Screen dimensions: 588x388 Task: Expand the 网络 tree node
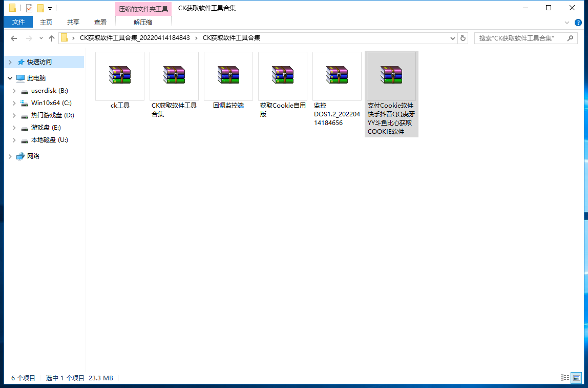pyautogui.click(x=10, y=156)
